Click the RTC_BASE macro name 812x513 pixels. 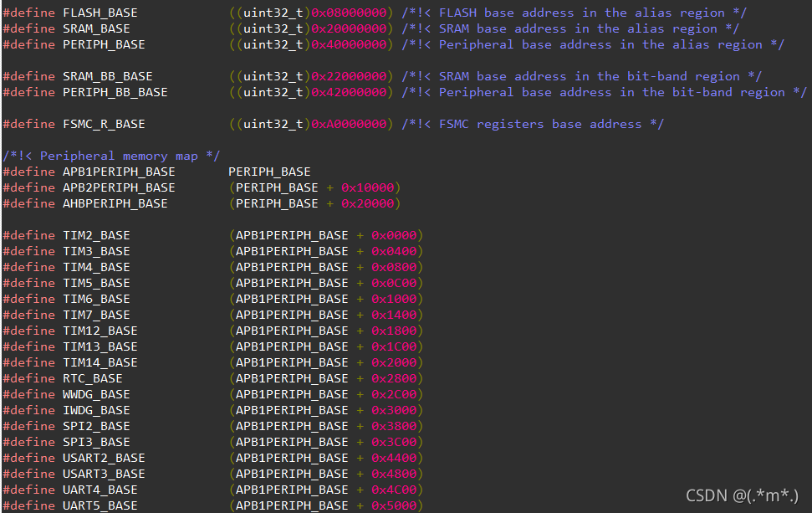[x=93, y=379]
